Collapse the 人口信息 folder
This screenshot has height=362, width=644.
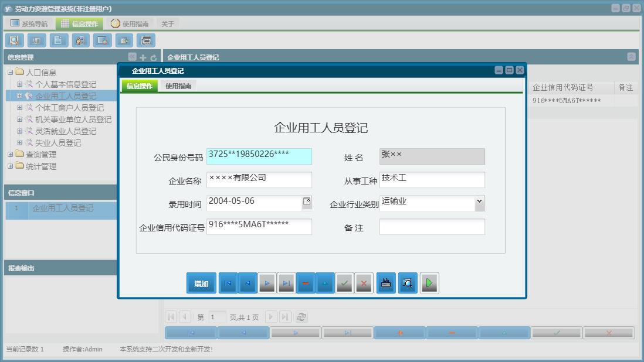11,73
